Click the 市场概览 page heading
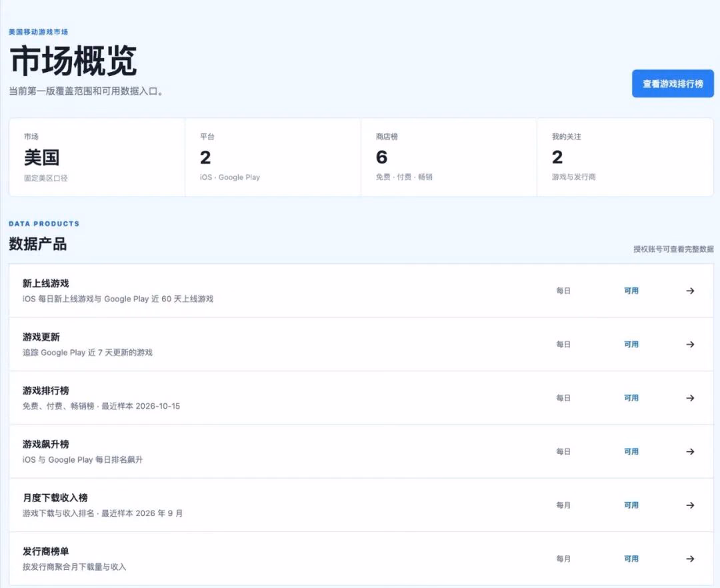 pos(73,61)
